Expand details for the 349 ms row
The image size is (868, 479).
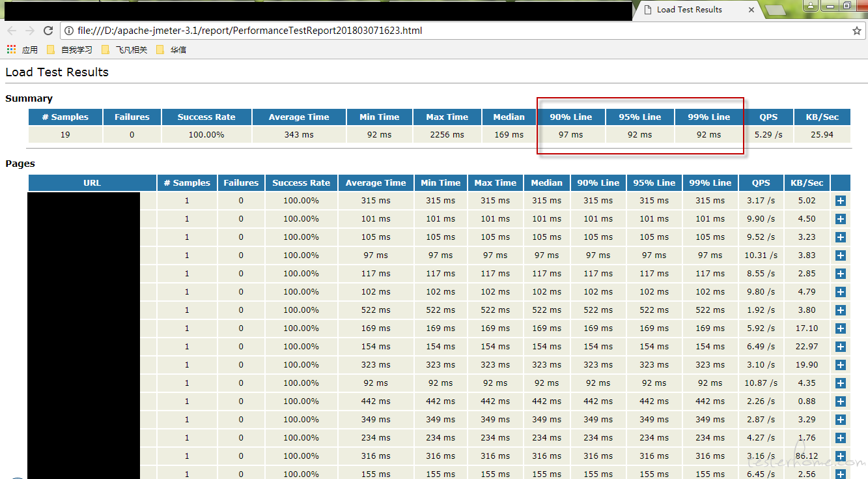click(840, 420)
